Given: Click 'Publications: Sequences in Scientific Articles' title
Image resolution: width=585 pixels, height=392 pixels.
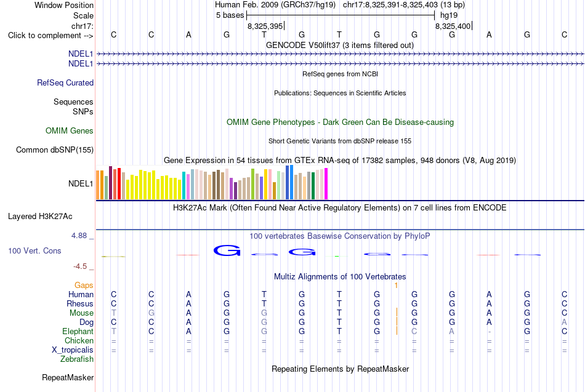Looking at the screenshot, I should click(x=340, y=93).
